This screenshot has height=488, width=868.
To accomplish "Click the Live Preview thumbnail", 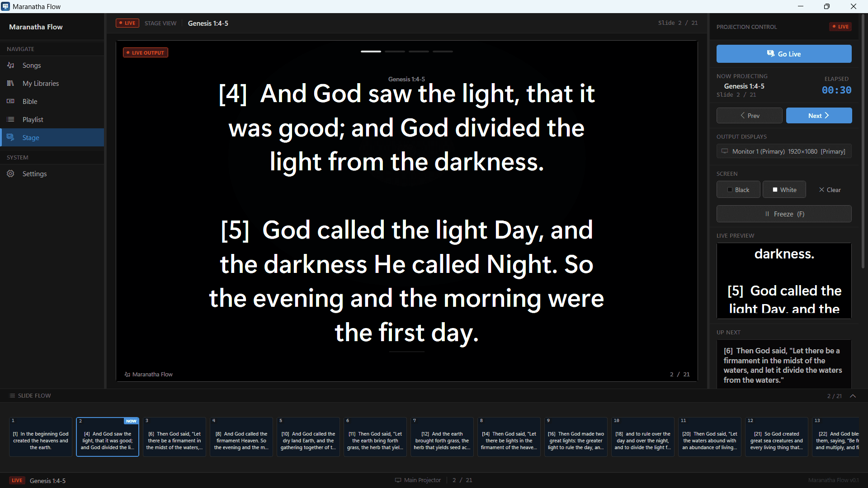I will (x=784, y=281).
